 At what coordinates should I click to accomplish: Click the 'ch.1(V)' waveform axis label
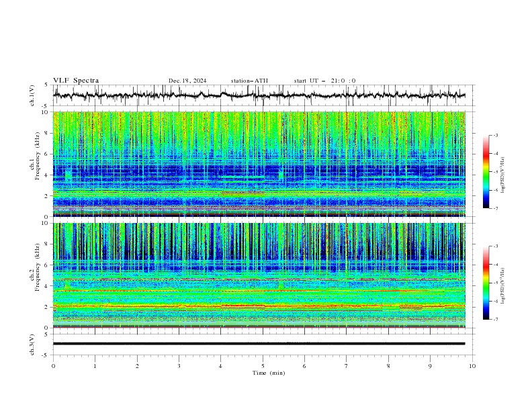(x=32, y=95)
